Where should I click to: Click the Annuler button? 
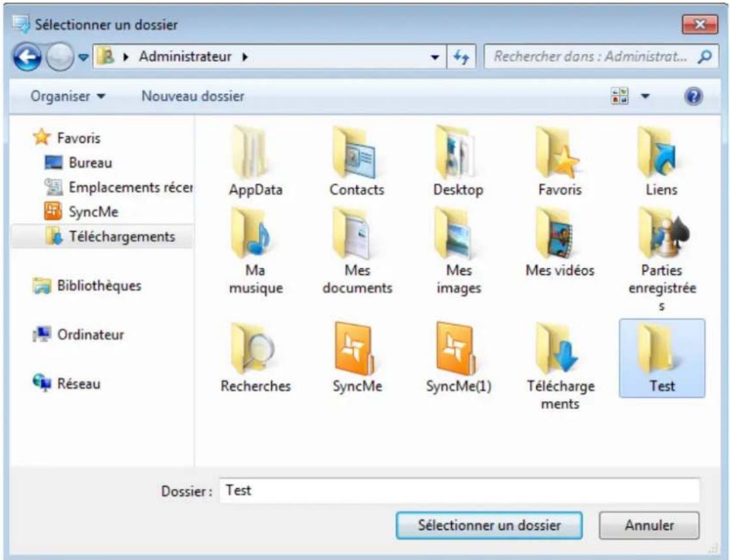pos(649,525)
